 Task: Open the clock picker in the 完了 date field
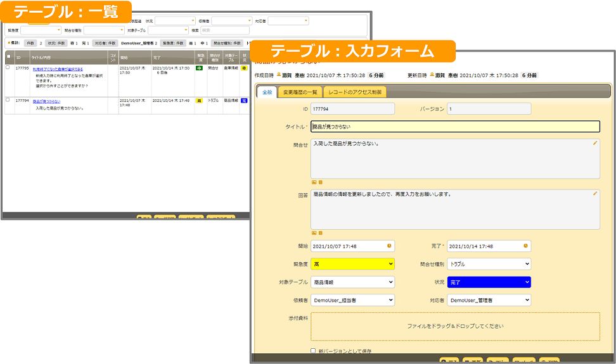click(x=525, y=246)
